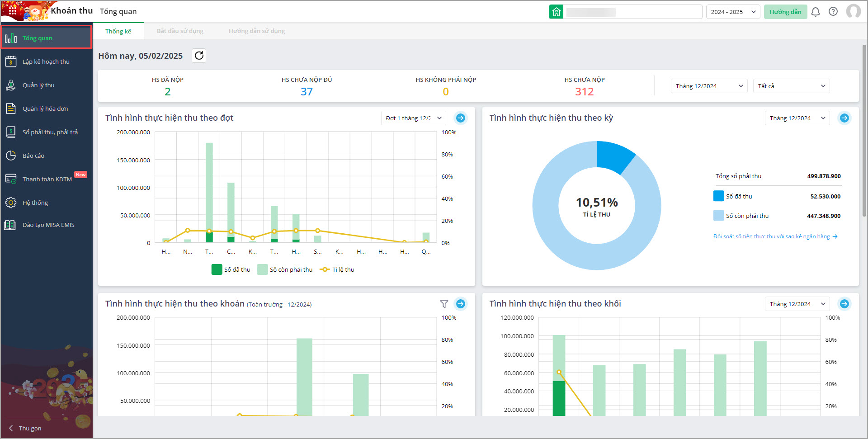This screenshot has width=868, height=439.
Task: Open details arrow for thu theo đợt chart
Action: pyautogui.click(x=460, y=118)
